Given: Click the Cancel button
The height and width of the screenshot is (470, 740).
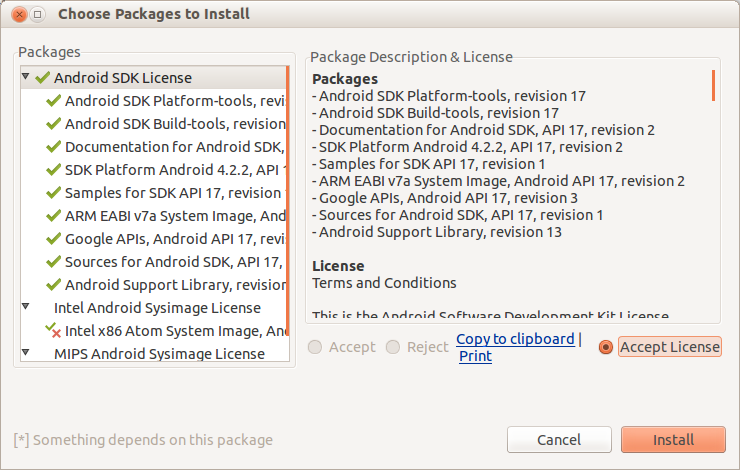Looking at the screenshot, I should point(559,440).
